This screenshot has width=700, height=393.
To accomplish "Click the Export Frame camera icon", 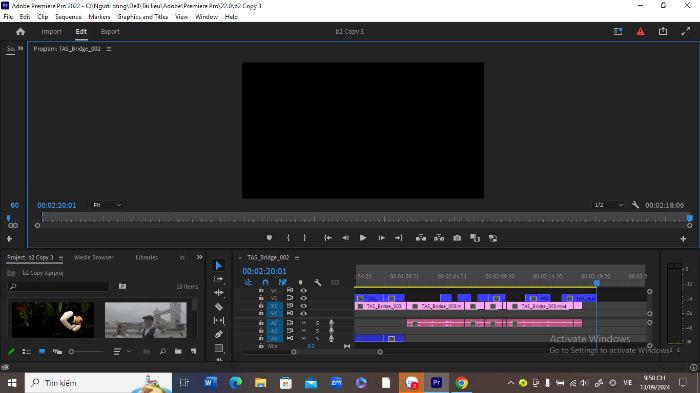I will pyautogui.click(x=457, y=238).
